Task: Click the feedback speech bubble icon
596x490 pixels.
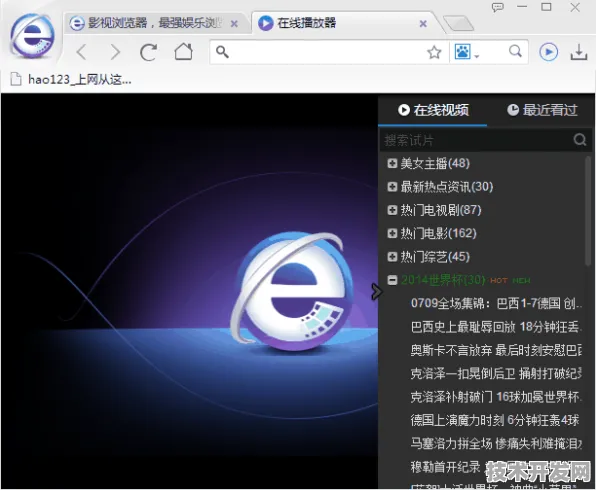Action: (x=498, y=7)
